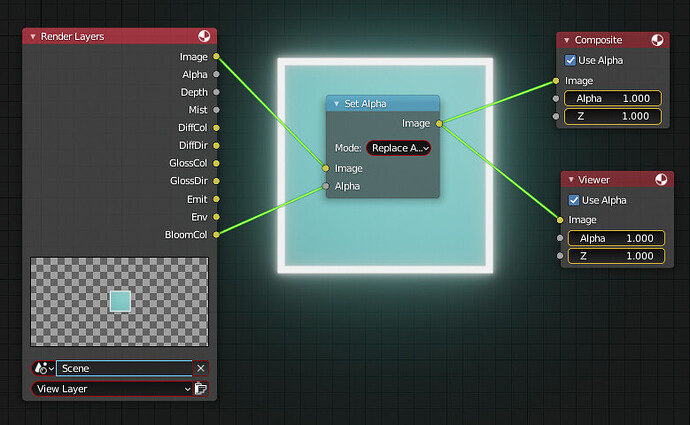
Task: Click the Scene name input field
Action: 124,368
